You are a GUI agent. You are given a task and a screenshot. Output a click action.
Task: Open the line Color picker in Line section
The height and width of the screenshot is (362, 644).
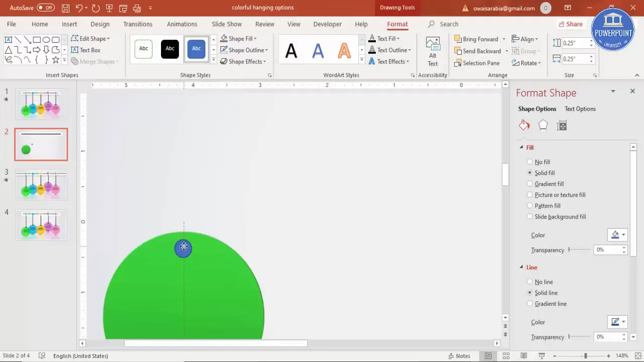point(617,322)
